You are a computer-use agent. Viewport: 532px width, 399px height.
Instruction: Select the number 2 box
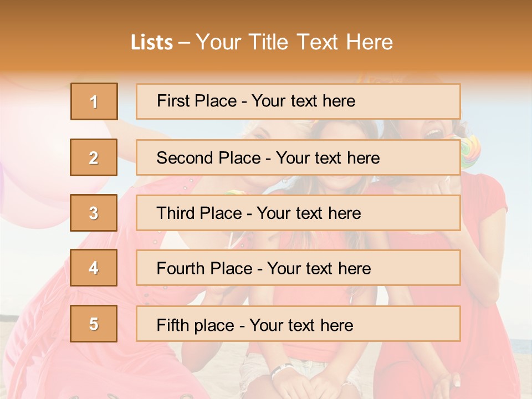coord(94,157)
